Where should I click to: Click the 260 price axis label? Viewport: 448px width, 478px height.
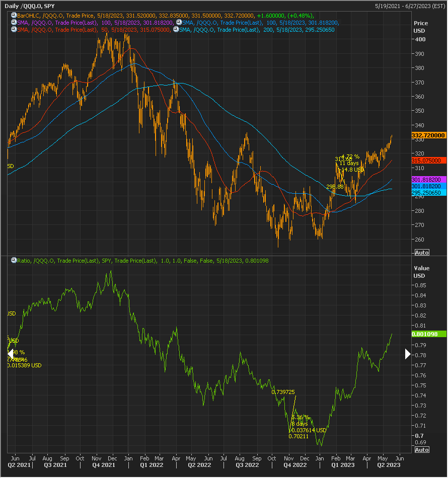pyautogui.click(x=420, y=240)
